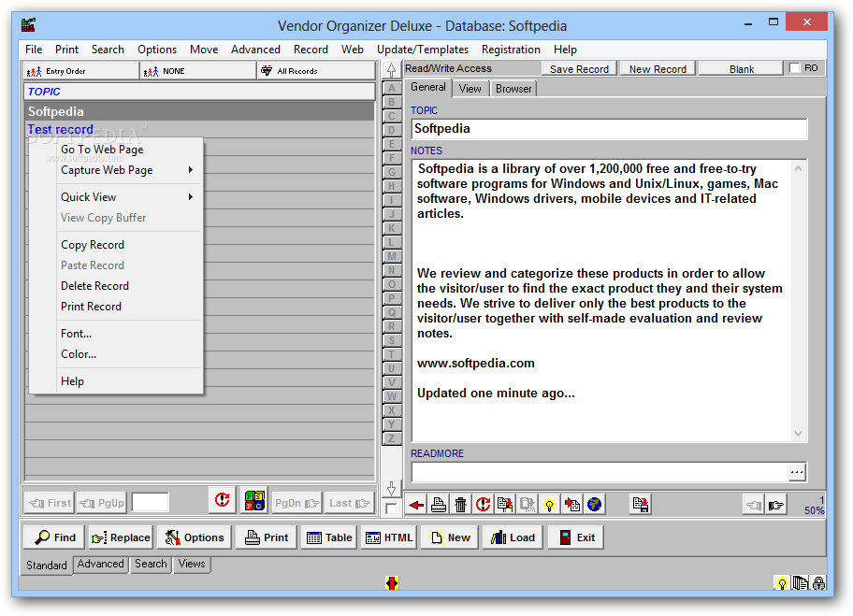Toggle the RO read-only checkbox
Viewport: 853px width, 616px height.
pos(795,68)
